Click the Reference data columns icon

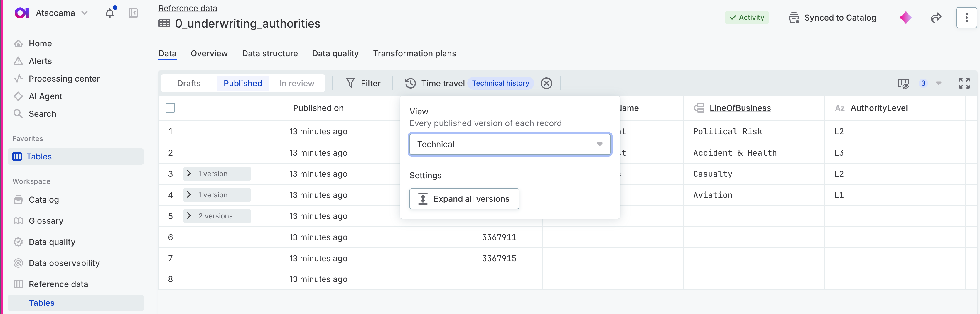(x=18, y=284)
